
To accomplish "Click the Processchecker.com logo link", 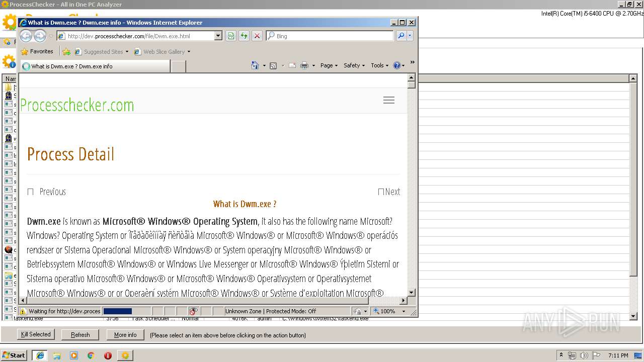I will point(77,105).
